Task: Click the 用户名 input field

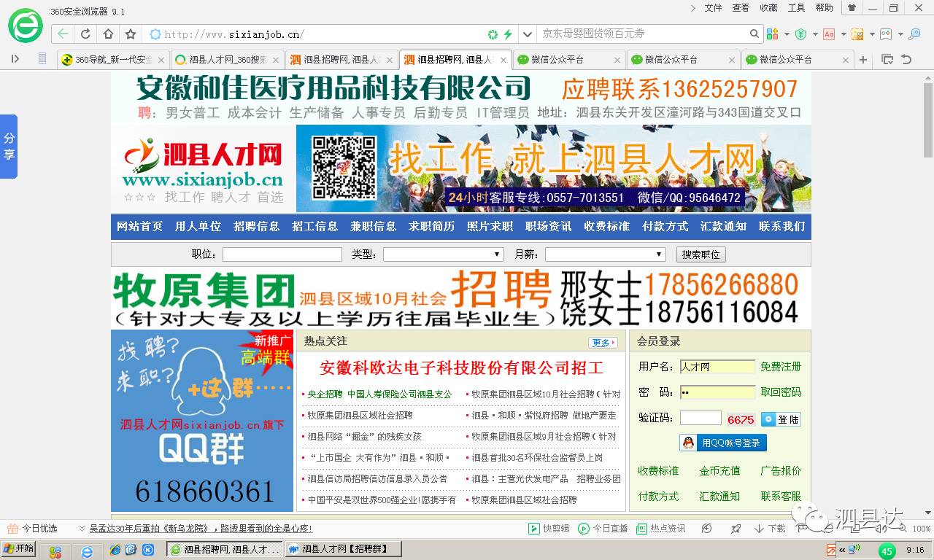Action: coord(717,367)
